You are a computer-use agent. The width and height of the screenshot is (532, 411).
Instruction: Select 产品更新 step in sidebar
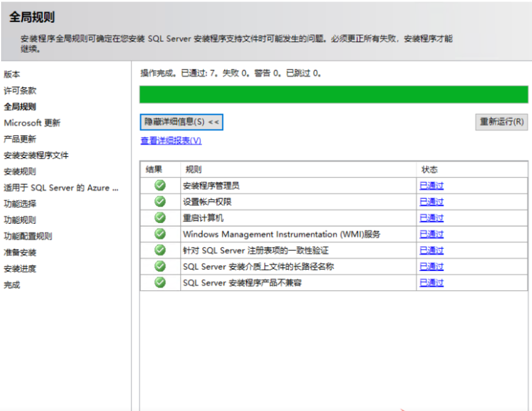coord(20,139)
